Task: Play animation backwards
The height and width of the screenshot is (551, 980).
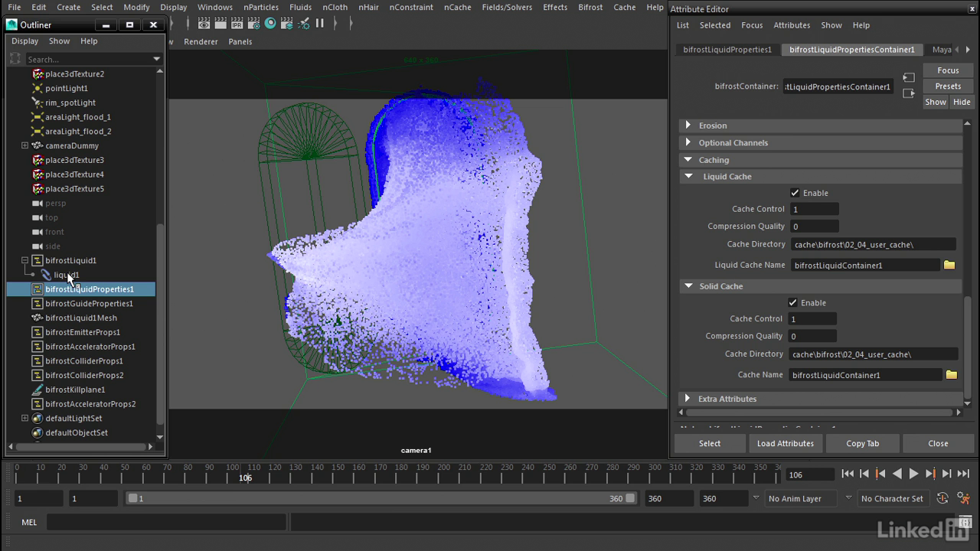Action: pos(897,474)
